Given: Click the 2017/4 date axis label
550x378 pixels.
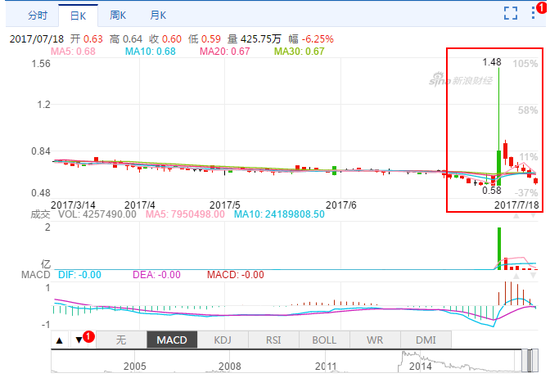Looking at the screenshot, I should pos(140,205).
